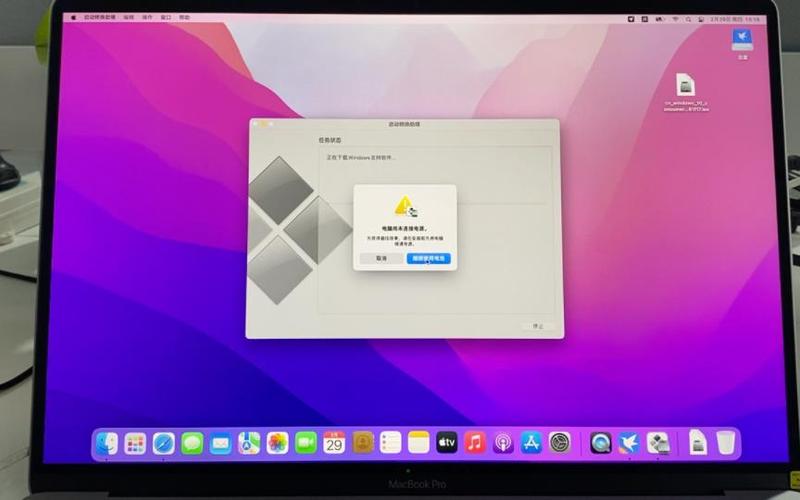Open the 启动转换助理 application menu
The image size is (800, 500).
[x=99, y=17]
